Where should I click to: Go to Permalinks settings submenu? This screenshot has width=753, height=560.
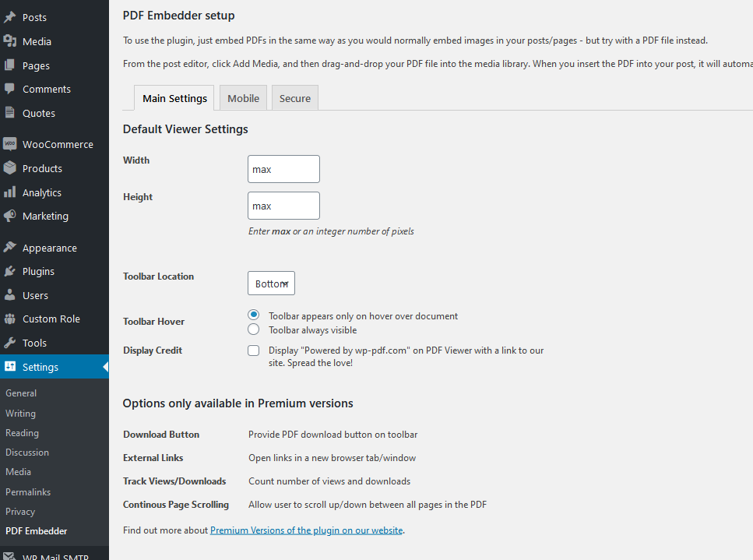(28, 491)
